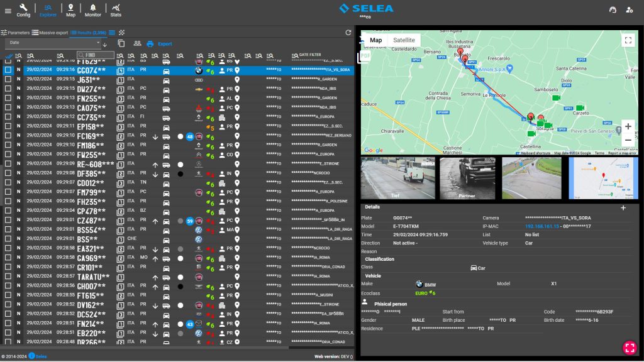Viewport: 644px width, 362px height.
Task: Check the box for plate TARATU**
Action: 8,277
